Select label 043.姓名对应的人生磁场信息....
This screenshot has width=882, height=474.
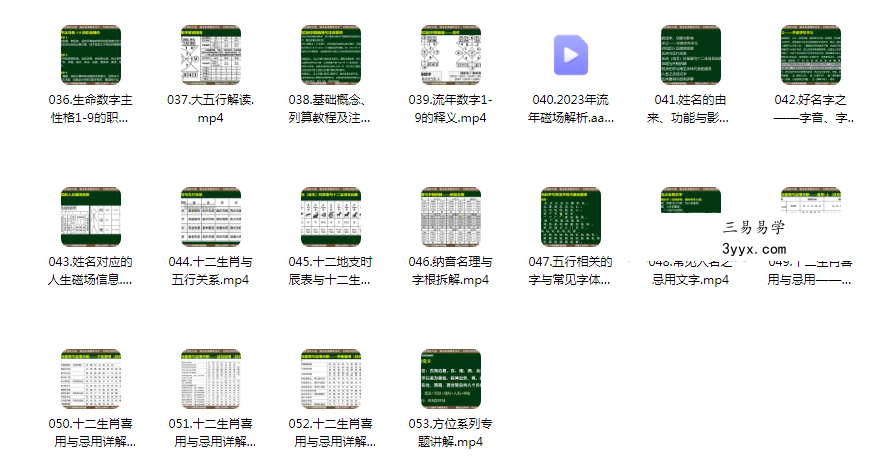(x=90, y=270)
